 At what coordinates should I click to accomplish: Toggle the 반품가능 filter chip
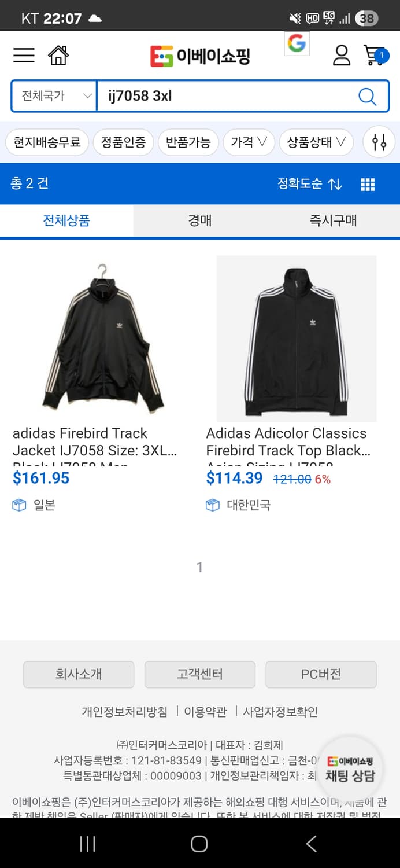[188, 142]
